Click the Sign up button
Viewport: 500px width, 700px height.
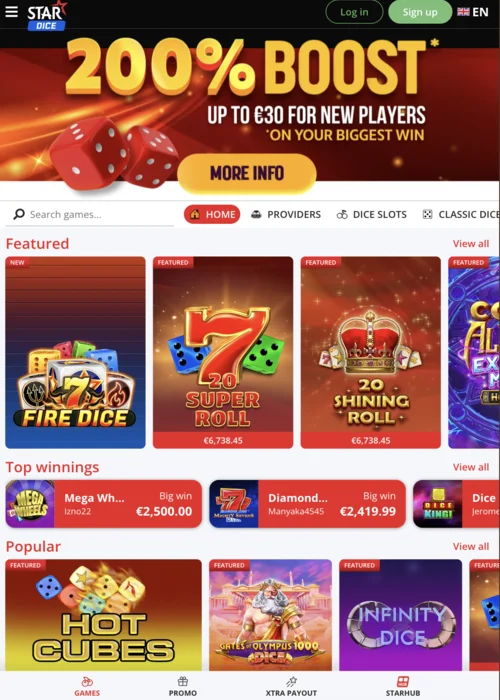pyautogui.click(x=420, y=12)
